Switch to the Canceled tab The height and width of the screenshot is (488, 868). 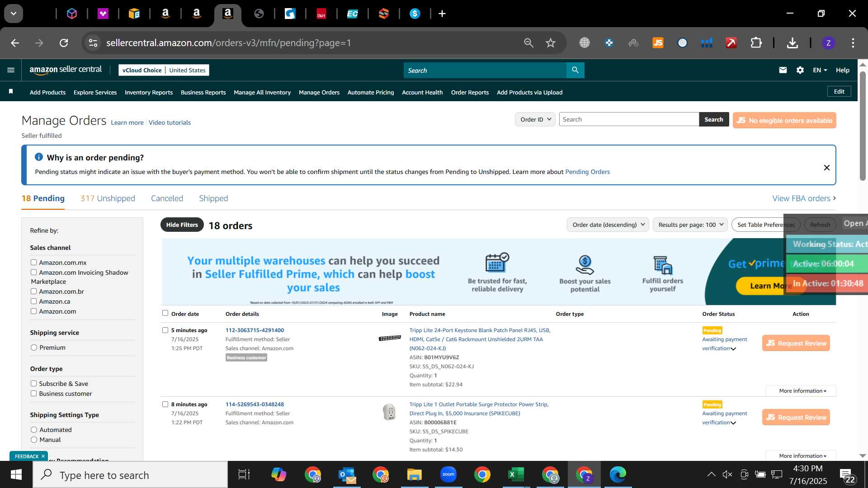point(167,198)
